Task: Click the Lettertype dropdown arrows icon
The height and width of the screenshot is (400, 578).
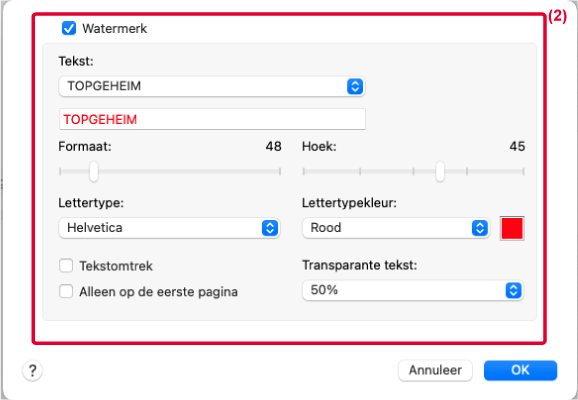Action: click(x=270, y=228)
